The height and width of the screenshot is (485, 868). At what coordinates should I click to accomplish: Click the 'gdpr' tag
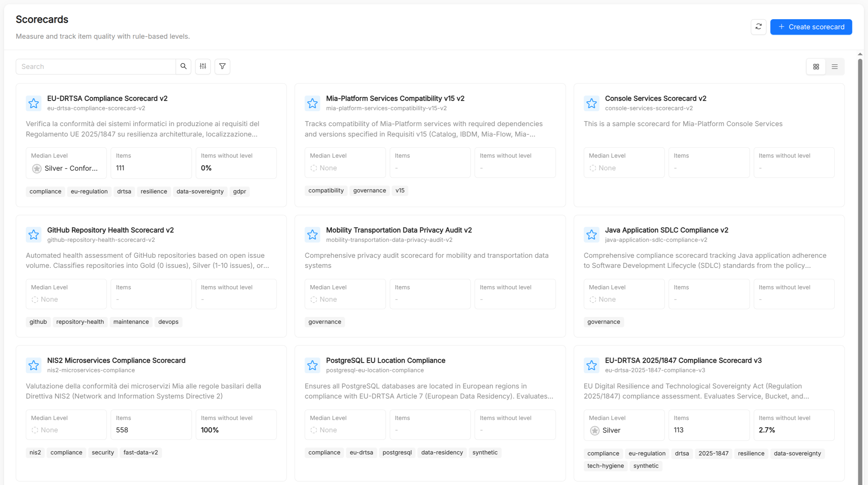[x=239, y=191]
